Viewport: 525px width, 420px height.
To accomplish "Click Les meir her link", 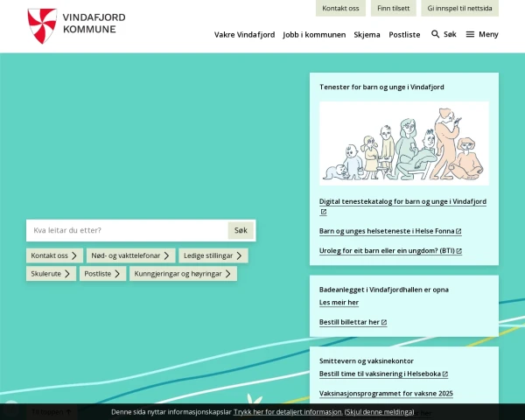I will pos(339,303).
